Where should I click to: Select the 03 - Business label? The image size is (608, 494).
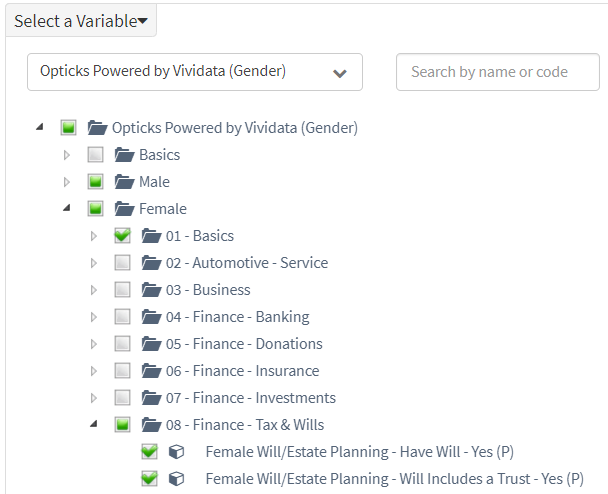[208, 290]
